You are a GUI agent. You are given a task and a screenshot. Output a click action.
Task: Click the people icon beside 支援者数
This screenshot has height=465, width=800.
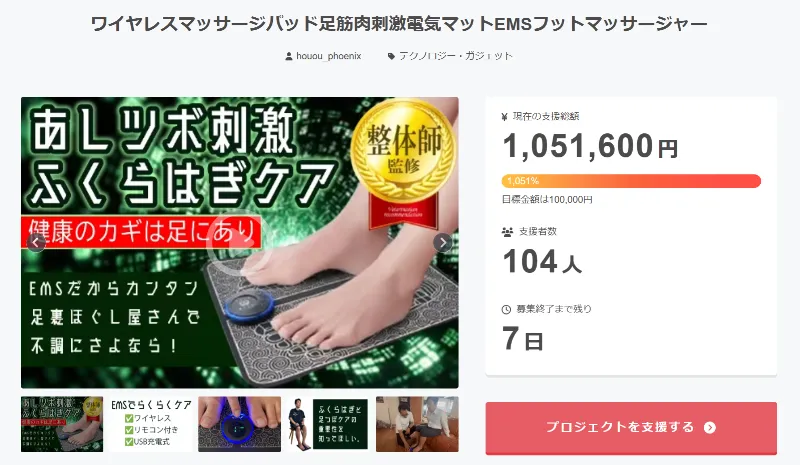coord(507,232)
